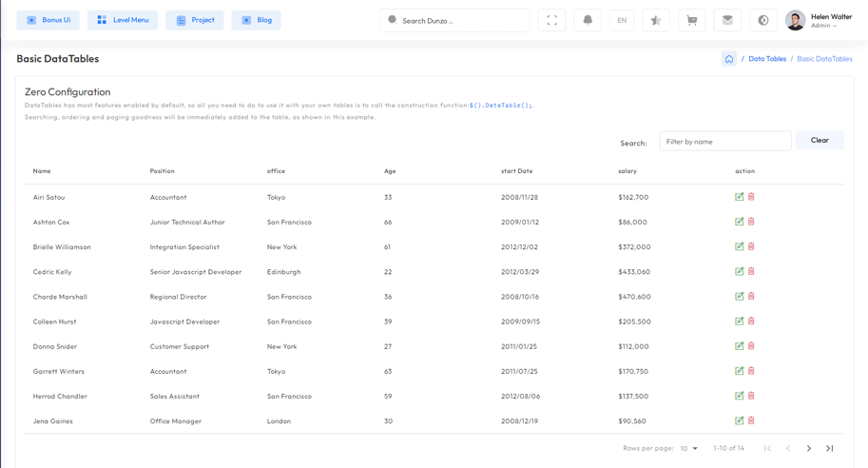Toggle dark/light theme mode

pos(763,20)
